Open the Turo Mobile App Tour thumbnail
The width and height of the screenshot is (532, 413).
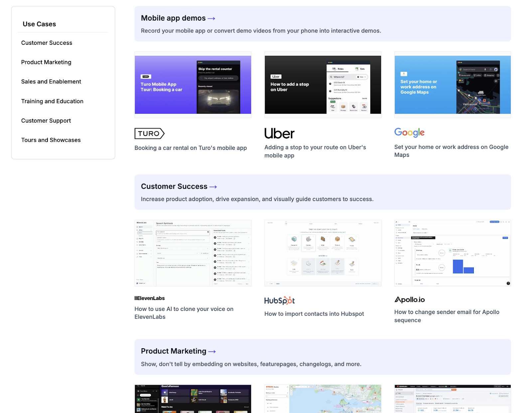193,85
